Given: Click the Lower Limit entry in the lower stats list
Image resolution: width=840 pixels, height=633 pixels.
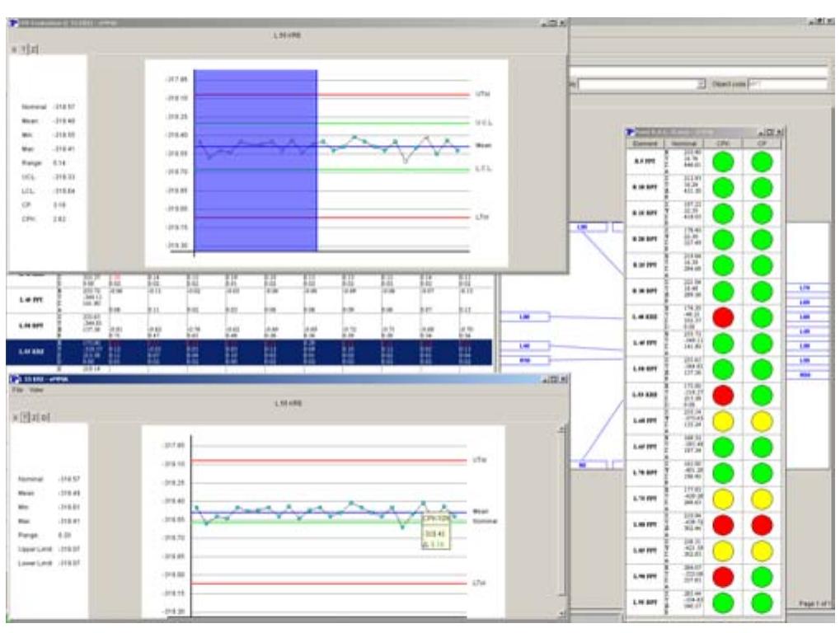Looking at the screenshot, I should pyautogui.click(x=49, y=563).
